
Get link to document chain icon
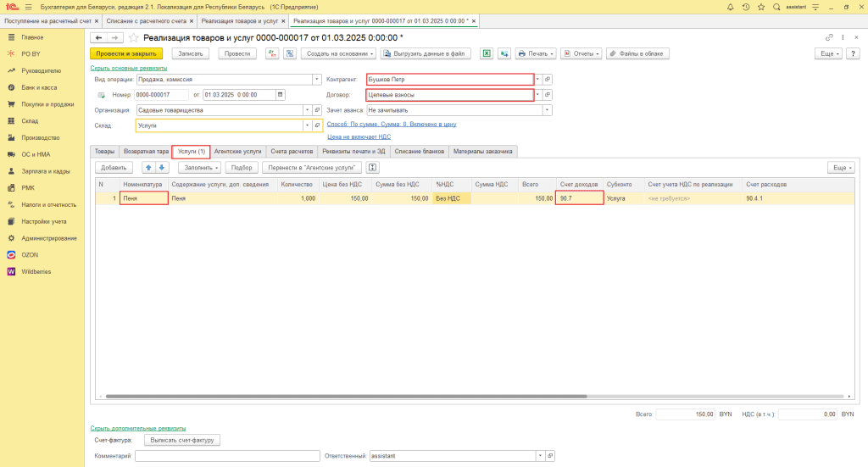coord(829,37)
